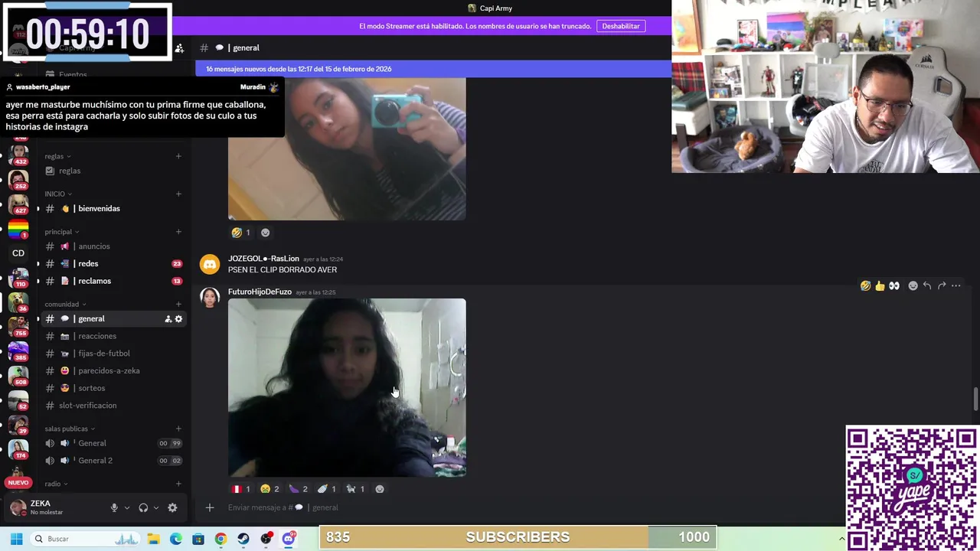
Task: Open server with 110 badge
Action: 18,277
